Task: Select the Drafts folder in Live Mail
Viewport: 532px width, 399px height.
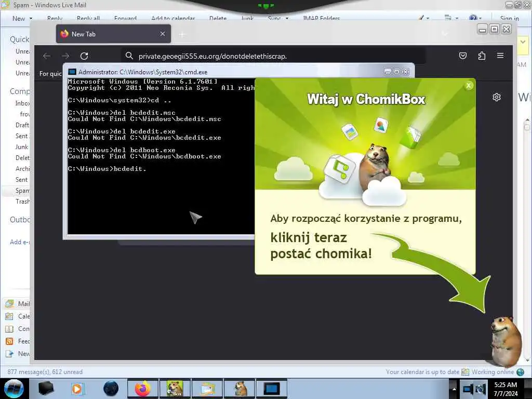Action: point(22,125)
